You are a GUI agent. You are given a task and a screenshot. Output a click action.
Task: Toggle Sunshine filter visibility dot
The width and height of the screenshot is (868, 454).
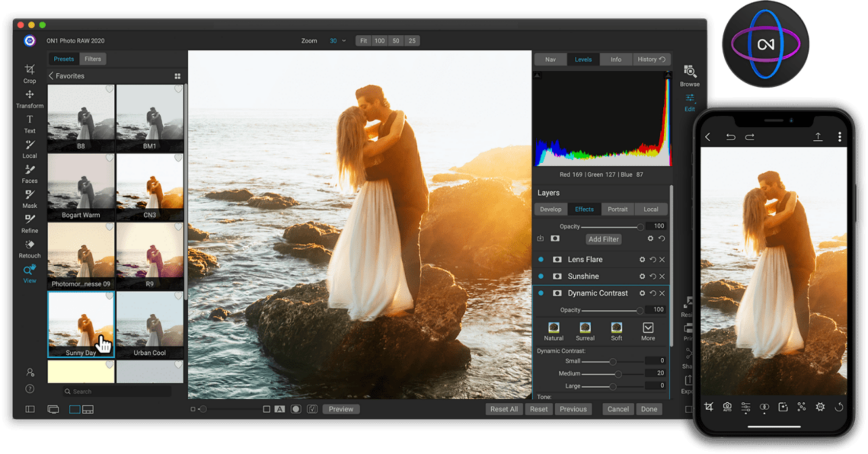pyautogui.click(x=541, y=276)
